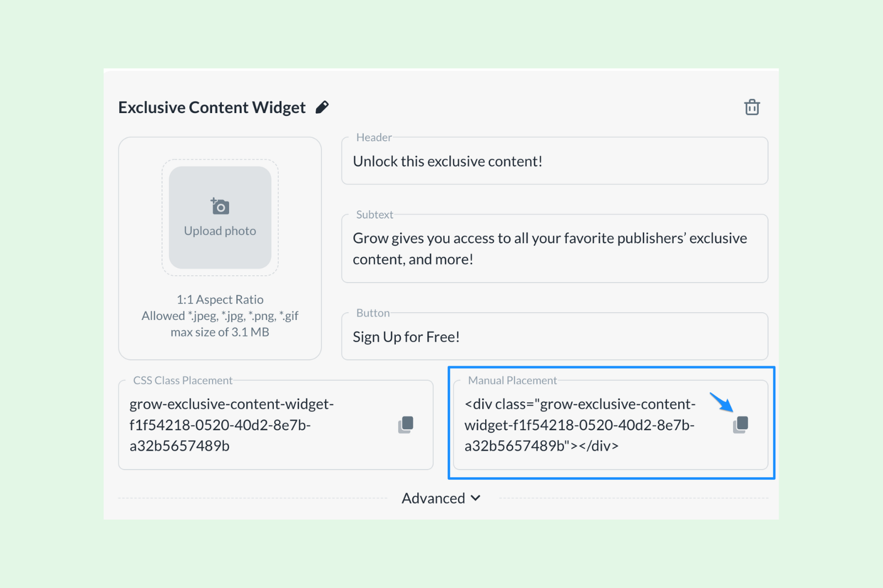Open the Advanced settings label
Screen dimensions: 883x588
coord(433,498)
